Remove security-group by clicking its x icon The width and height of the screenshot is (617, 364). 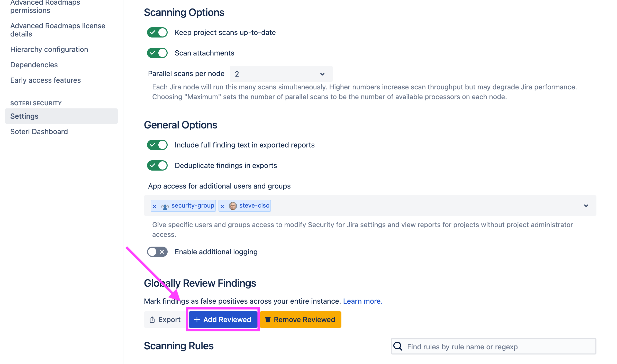point(154,206)
